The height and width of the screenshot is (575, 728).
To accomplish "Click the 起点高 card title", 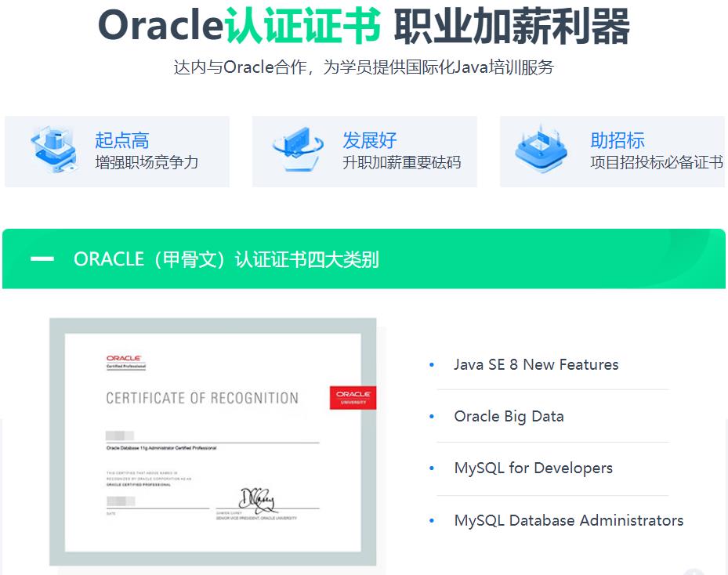I will tap(121, 140).
